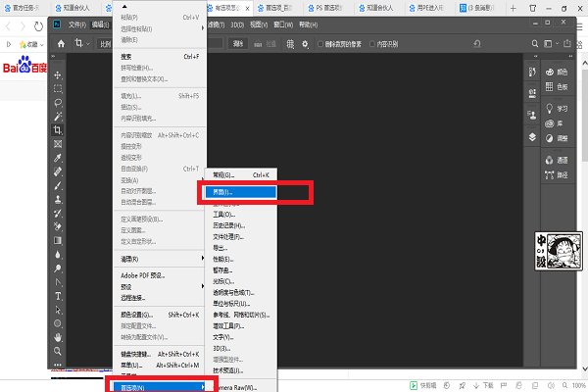Open the 比例 ratio dropdown
588x392 pixels.
pos(105,44)
